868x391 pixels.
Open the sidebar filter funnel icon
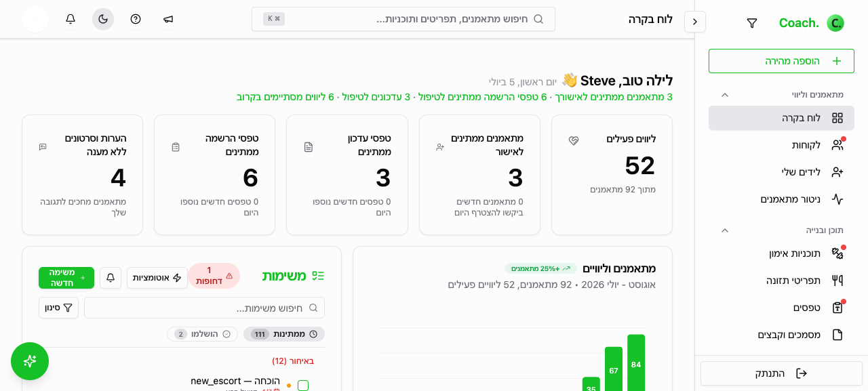(752, 23)
